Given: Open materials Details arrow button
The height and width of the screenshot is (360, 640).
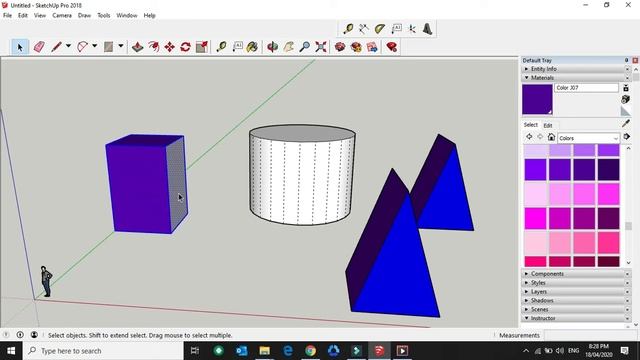Looking at the screenshot, I should pyautogui.click(x=627, y=137).
